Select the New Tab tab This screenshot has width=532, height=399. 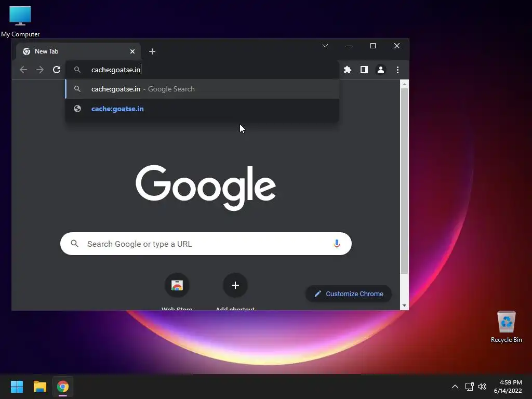pyautogui.click(x=78, y=51)
